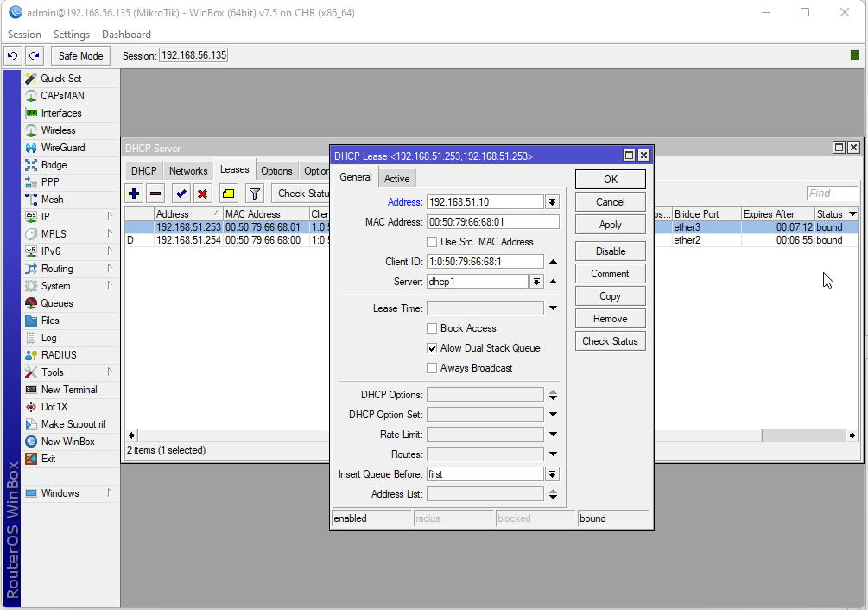Remove the selected lease using the minus icon

tap(155, 193)
